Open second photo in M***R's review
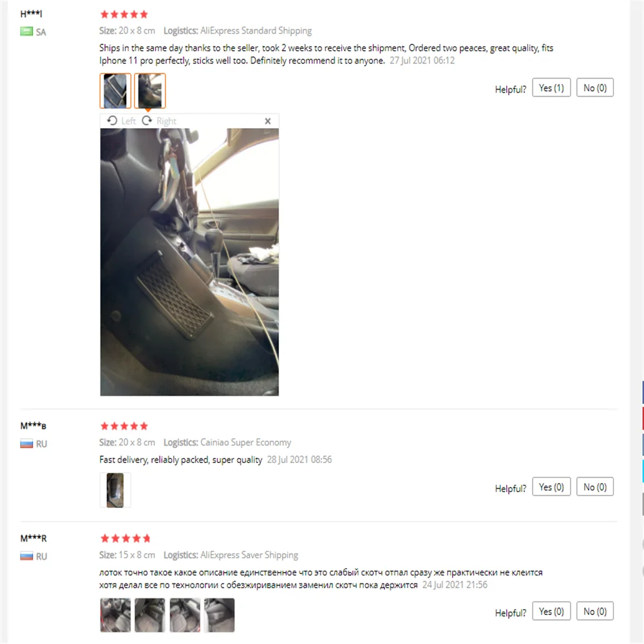This screenshot has height=644, width=644. click(x=150, y=615)
